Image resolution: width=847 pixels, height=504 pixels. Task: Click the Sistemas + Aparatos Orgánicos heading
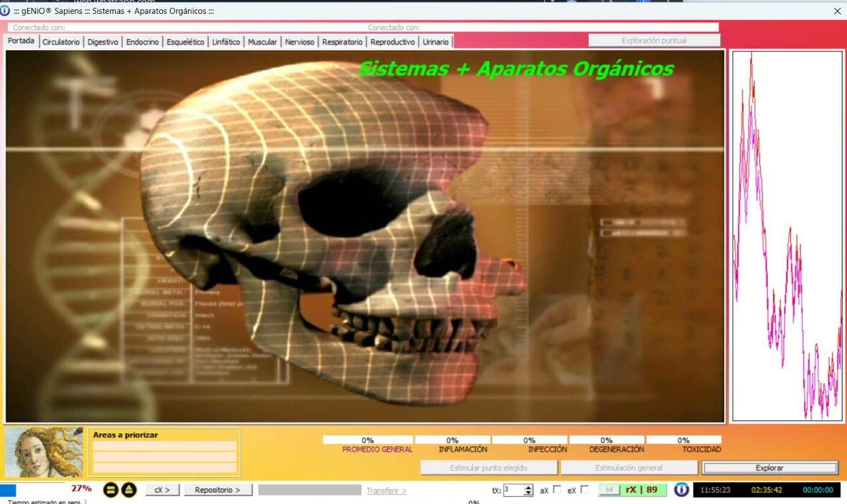(x=516, y=69)
